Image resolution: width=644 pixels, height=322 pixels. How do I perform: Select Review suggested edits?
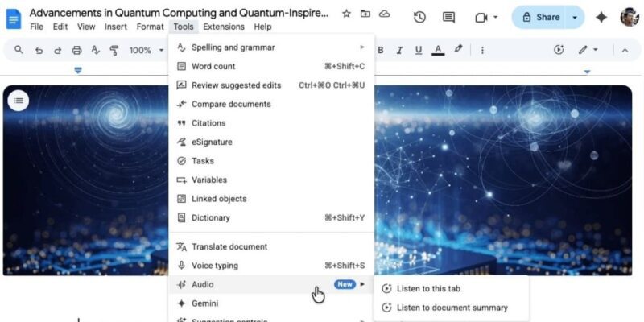[271, 85]
